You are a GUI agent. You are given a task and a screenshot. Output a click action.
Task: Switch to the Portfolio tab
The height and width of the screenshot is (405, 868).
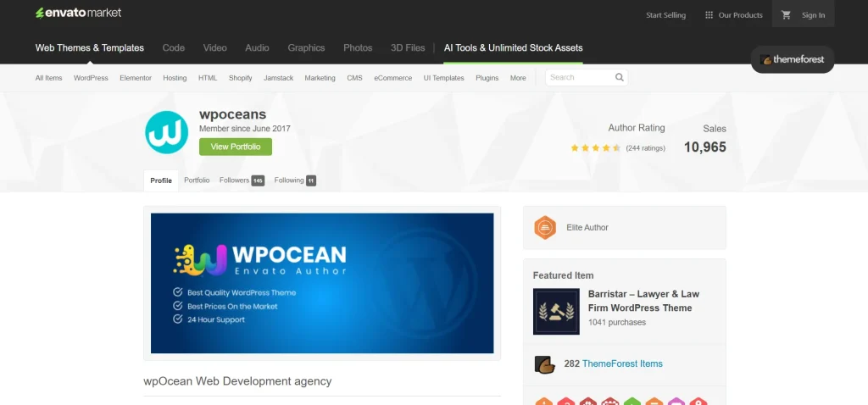tap(197, 180)
